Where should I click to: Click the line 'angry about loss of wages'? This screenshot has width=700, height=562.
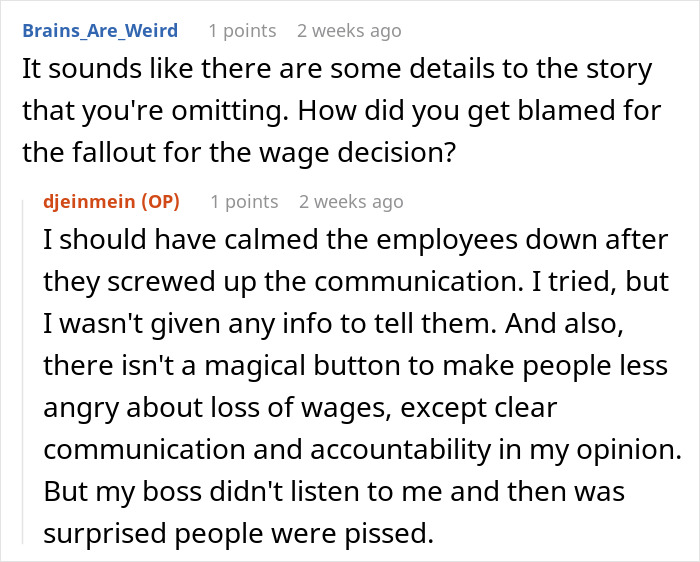pyautogui.click(x=300, y=408)
